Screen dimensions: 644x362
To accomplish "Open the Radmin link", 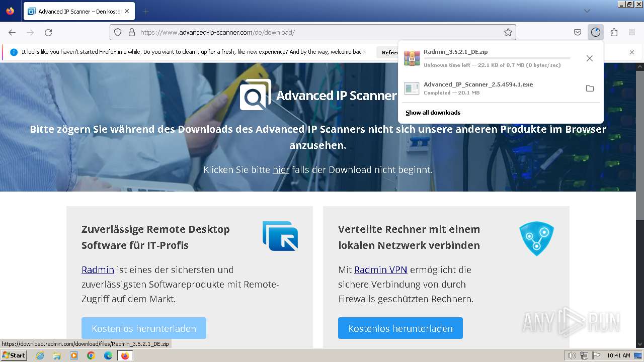I will click(98, 269).
